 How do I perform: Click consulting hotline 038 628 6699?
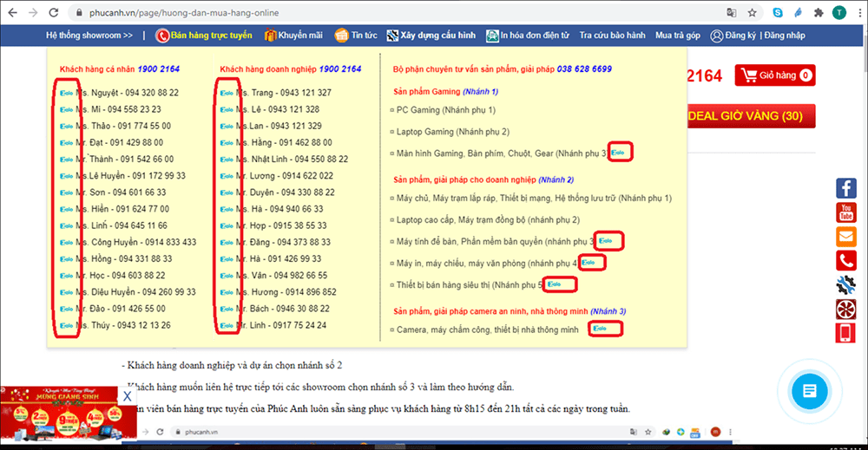pos(584,69)
